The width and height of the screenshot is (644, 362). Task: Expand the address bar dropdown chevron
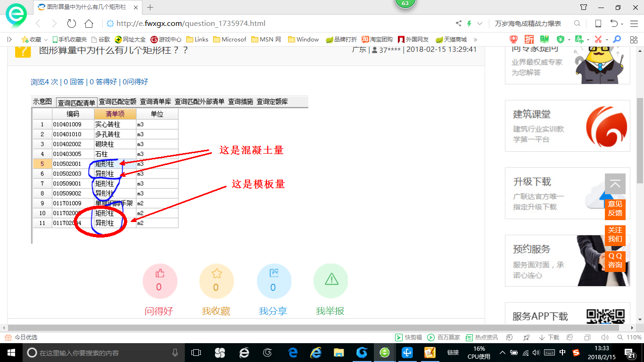pyautogui.click(x=480, y=24)
